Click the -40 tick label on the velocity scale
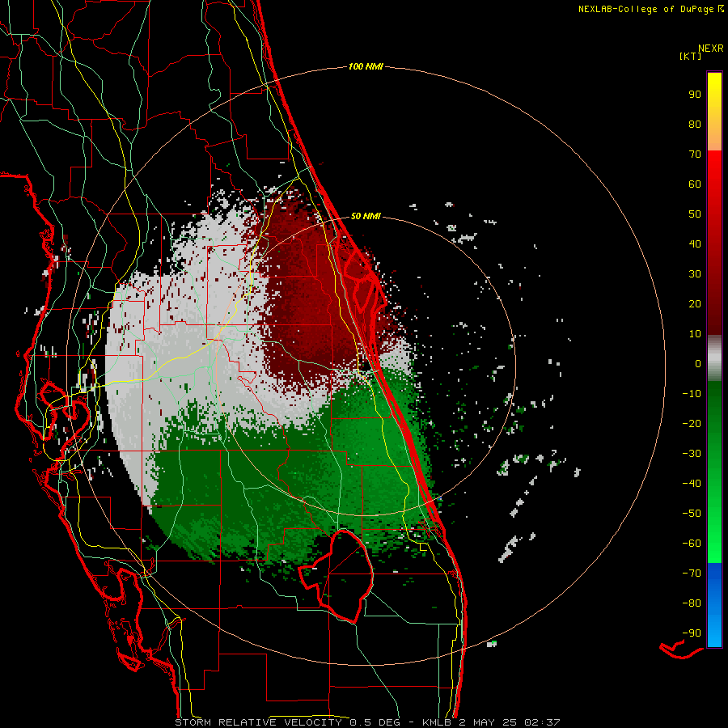728x728 pixels. 692,484
